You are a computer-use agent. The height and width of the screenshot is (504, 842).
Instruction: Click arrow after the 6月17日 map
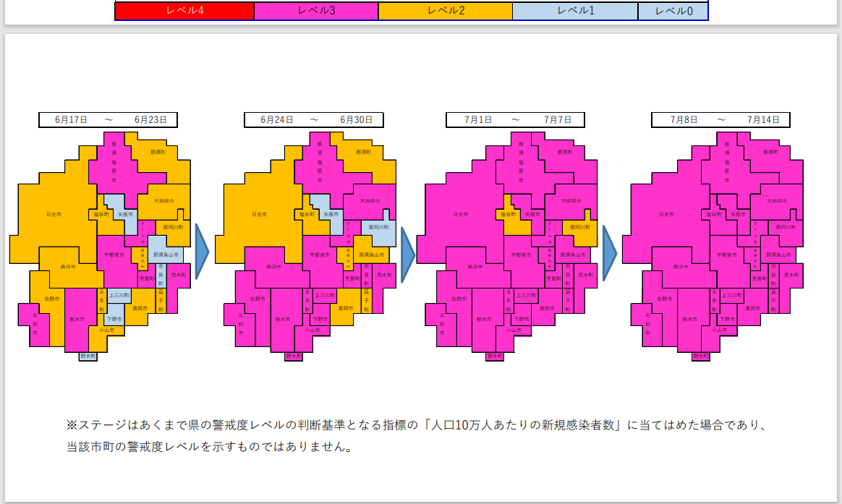point(202,252)
